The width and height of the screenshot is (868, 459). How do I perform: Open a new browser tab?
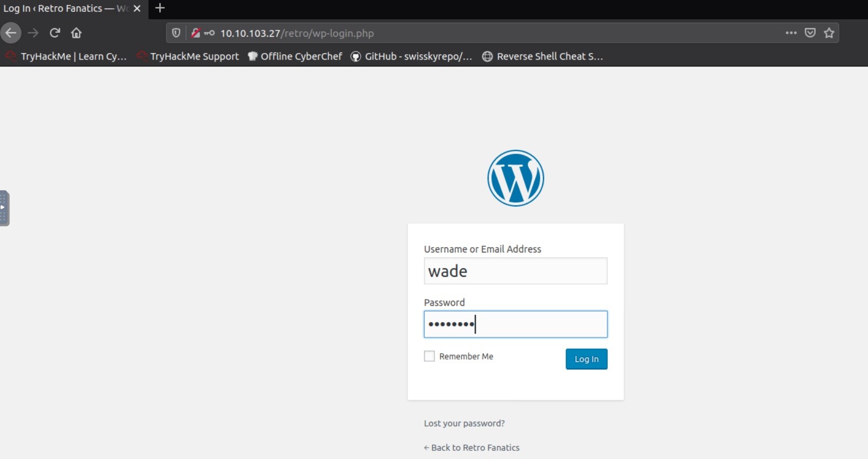[160, 8]
